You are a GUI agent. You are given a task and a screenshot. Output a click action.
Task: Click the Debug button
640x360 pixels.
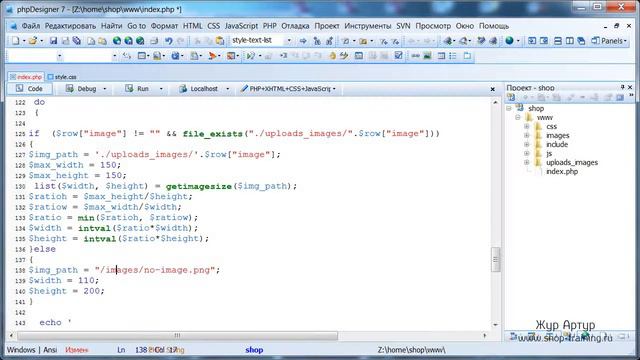81,89
